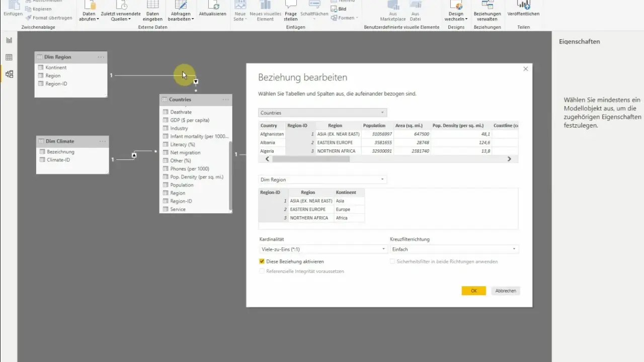Click the Countries preview horizontal scrollbar thumb
Viewport: 644px width, 362px height.
tap(310, 159)
